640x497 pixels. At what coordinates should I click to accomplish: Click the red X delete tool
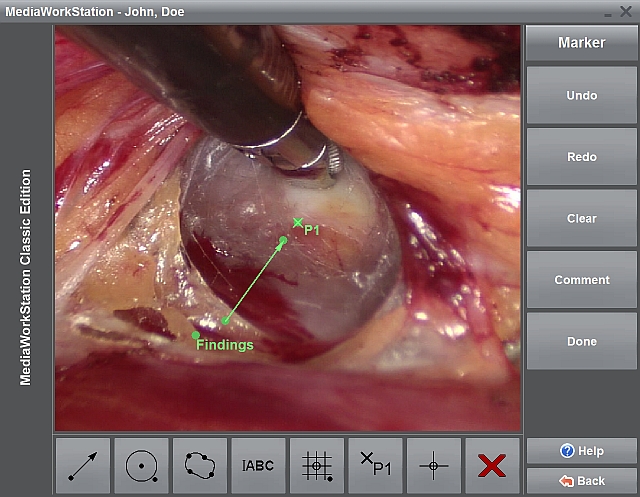tap(492, 466)
